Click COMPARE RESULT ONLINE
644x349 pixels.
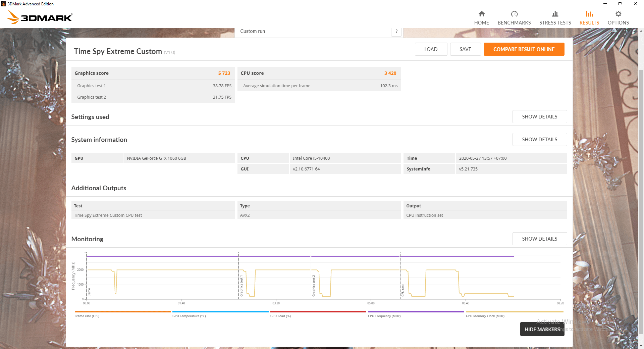[524, 49]
